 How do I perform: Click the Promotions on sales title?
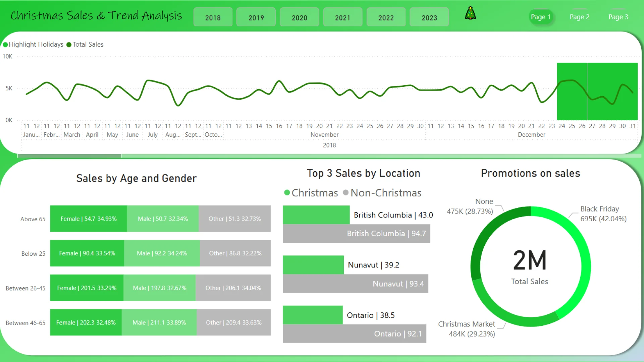click(x=531, y=173)
